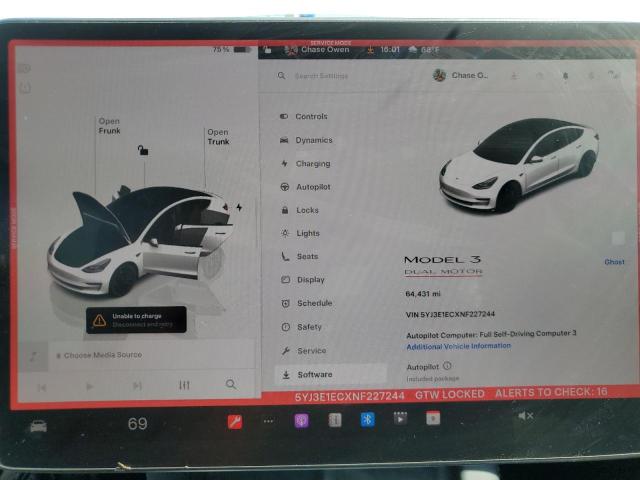Tap the 64,431 mi odometer text
640x480 pixels.
click(423, 294)
